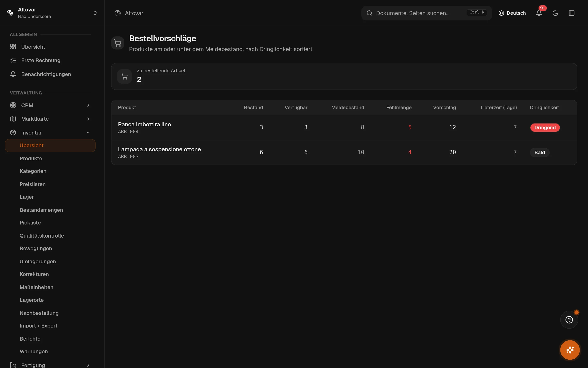
Task: Open Kategorien in the Inventar menu
Action: point(33,171)
